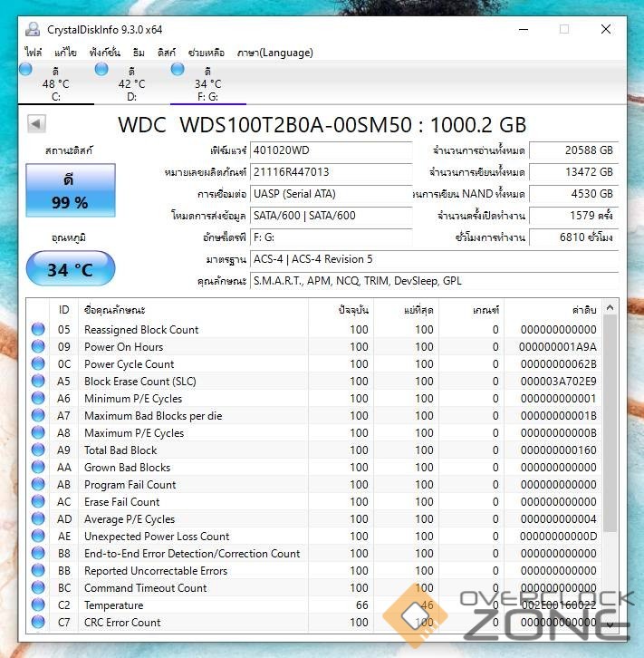Viewport: 644px width, 658px height.
Task: Click status orb of Average P/E Cycles row
Action: click(38, 518)
